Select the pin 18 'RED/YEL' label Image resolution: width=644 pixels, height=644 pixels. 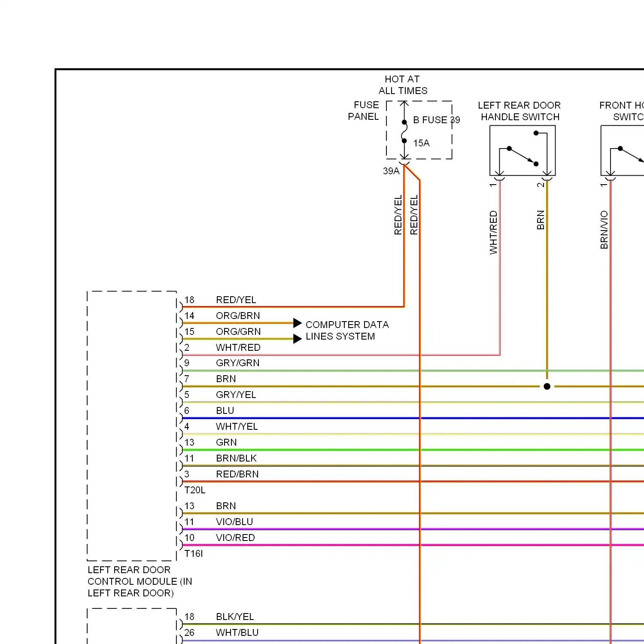236,300
